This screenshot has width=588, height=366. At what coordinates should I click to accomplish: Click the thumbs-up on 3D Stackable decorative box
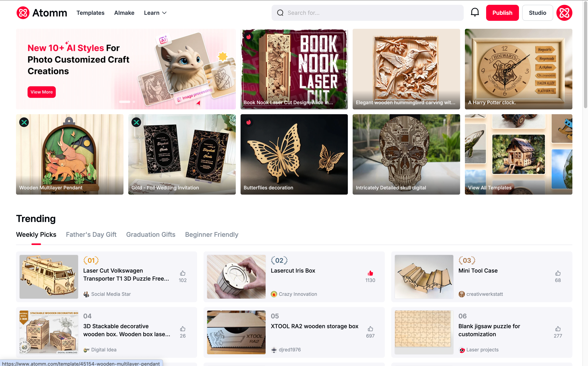(183, 329)
